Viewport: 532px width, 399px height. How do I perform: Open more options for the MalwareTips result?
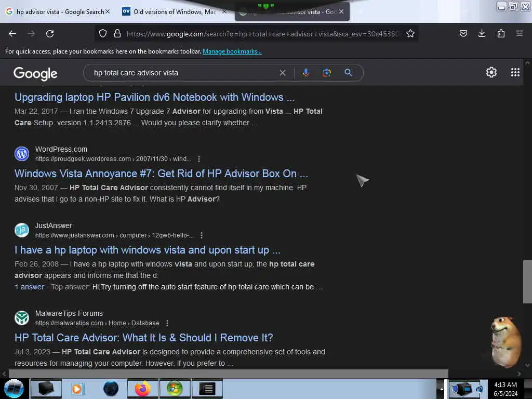pos(167,323)
